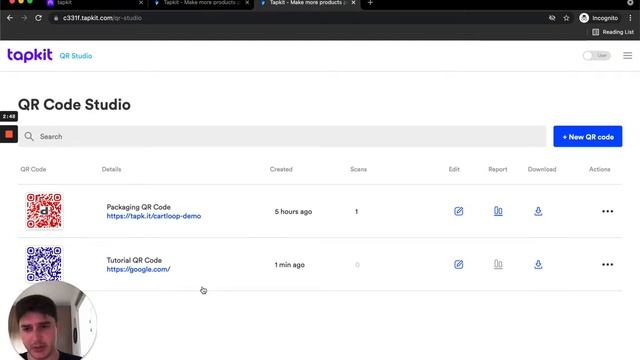This screenshot has width=640, height=360.
Task: Open report for Tutorial QR Code
Action: (498, 264)
